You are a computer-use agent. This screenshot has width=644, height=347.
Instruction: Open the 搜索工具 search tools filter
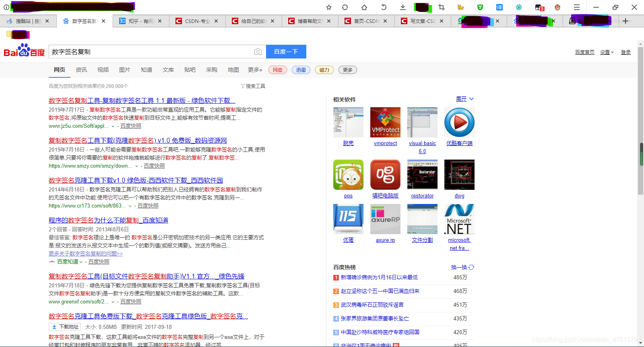point(253,86)
